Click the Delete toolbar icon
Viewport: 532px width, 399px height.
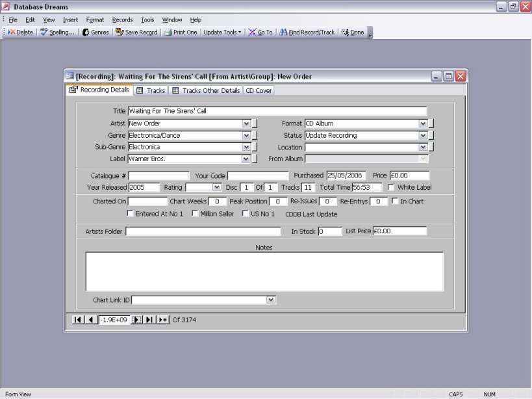point(20,32)
